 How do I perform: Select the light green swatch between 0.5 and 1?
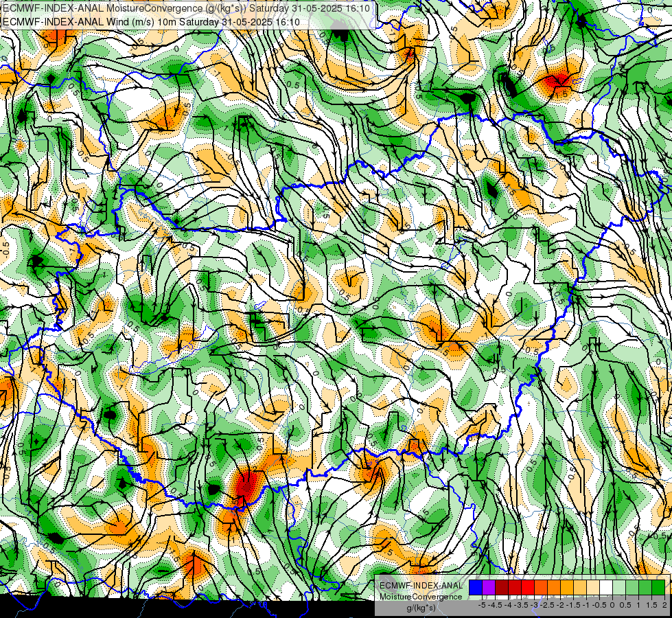pyautogui.click(x=632, y=588)
